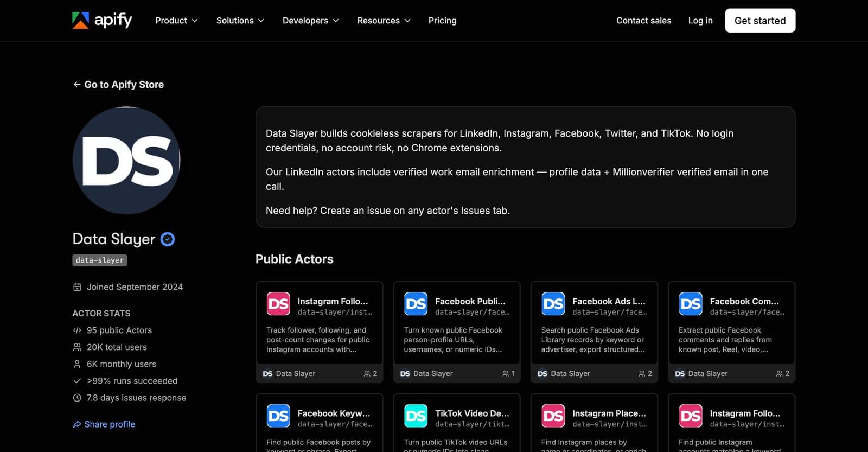Expand the Product menu

tap(176, 21)
